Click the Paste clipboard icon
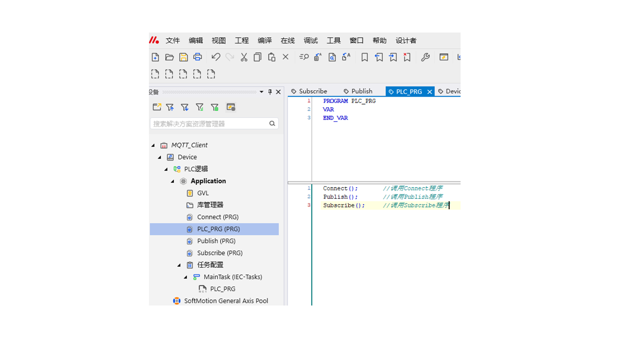The width and height of the screenshot is (644, 362). tap(272, 57)
